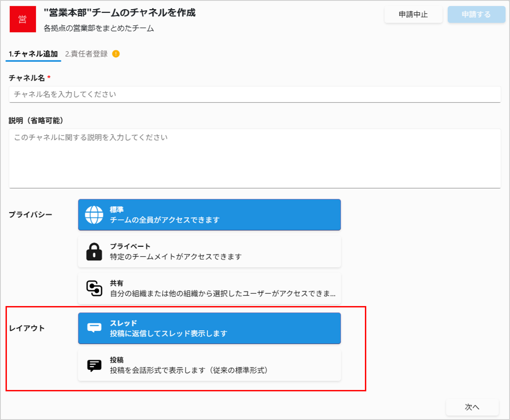
Task: Select 標準 privacy option
Action: (210, 215)
